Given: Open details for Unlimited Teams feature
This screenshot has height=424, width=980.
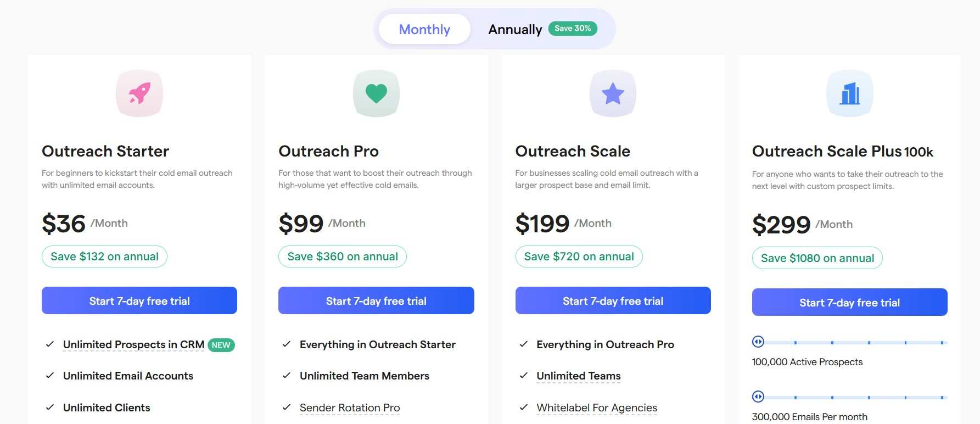Looking at the screenshot, I should (x=578, y=376).
